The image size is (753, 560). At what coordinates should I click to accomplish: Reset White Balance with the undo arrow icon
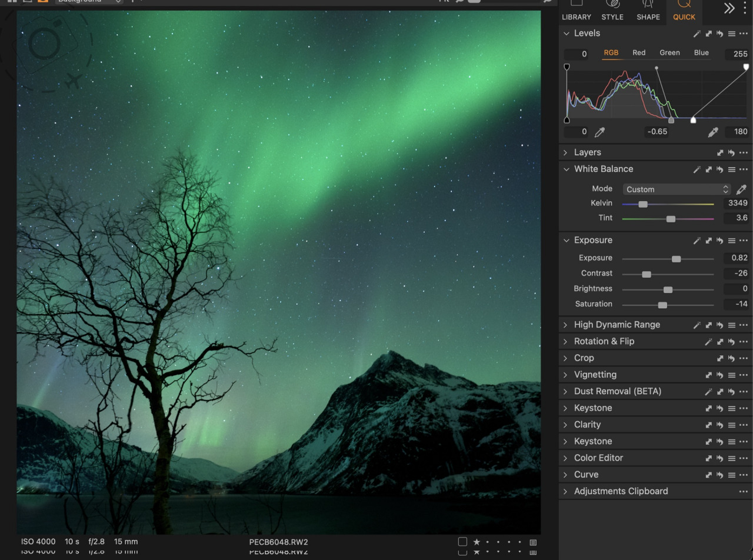click(x=719, y=169)
